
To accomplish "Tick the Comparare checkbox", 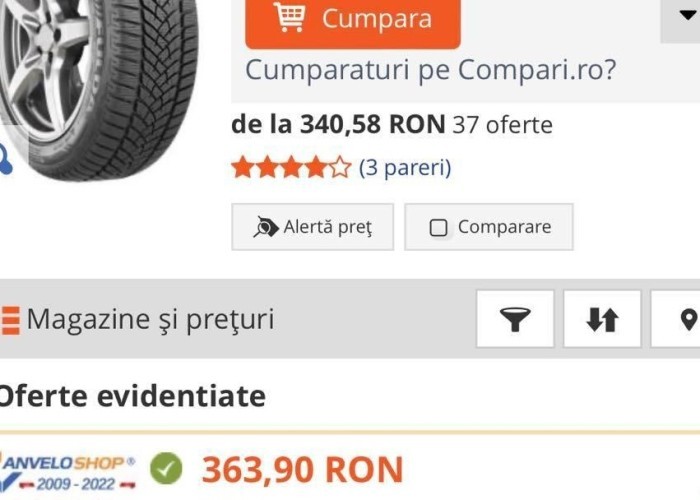I will (x=438, y=228).
